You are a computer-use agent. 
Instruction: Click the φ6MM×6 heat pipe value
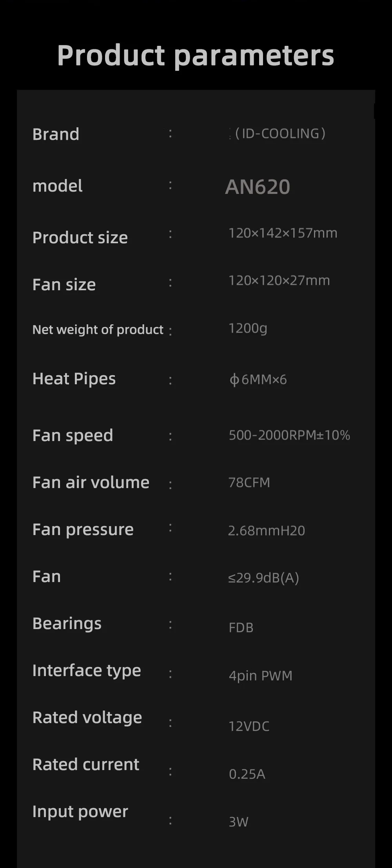258,380
